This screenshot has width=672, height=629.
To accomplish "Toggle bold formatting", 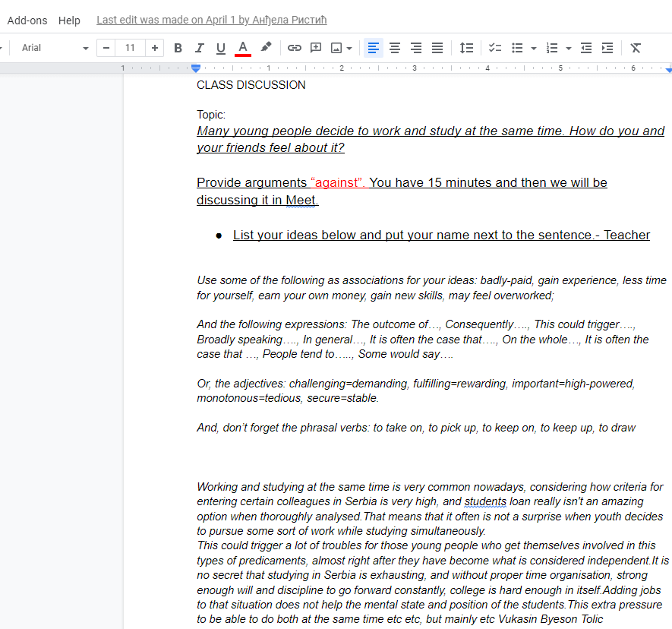I will (x=178, y=48).
